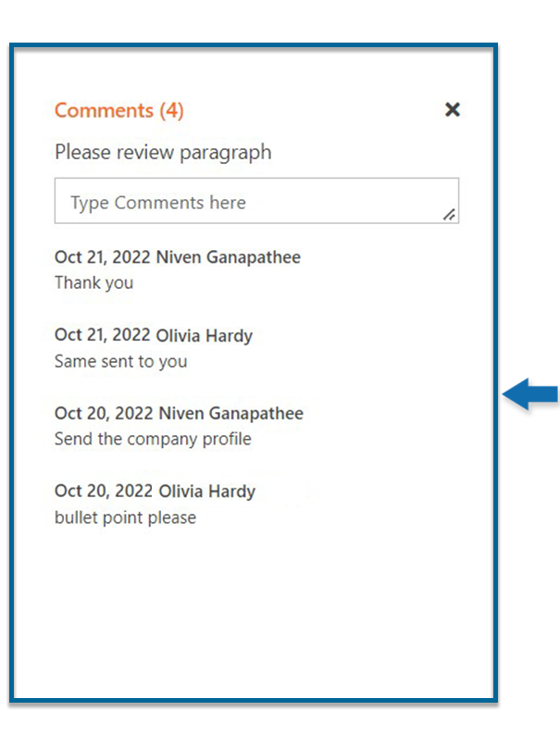
Task: Select the "Same sent to you" comment
Action: click(120, 361)
